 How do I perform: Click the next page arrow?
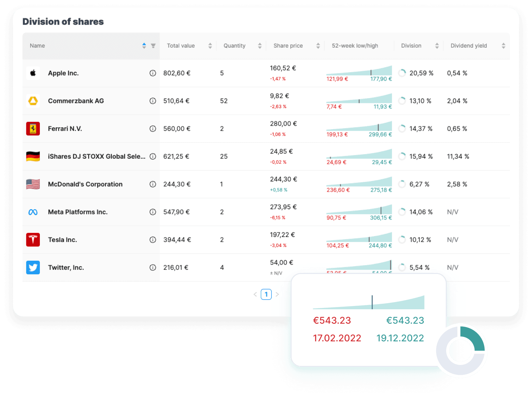pyautogui.click(x=277, y=294)
